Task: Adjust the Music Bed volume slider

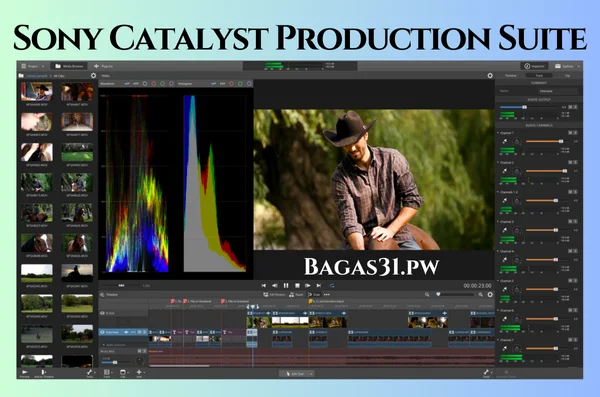Action: [116, 362]
